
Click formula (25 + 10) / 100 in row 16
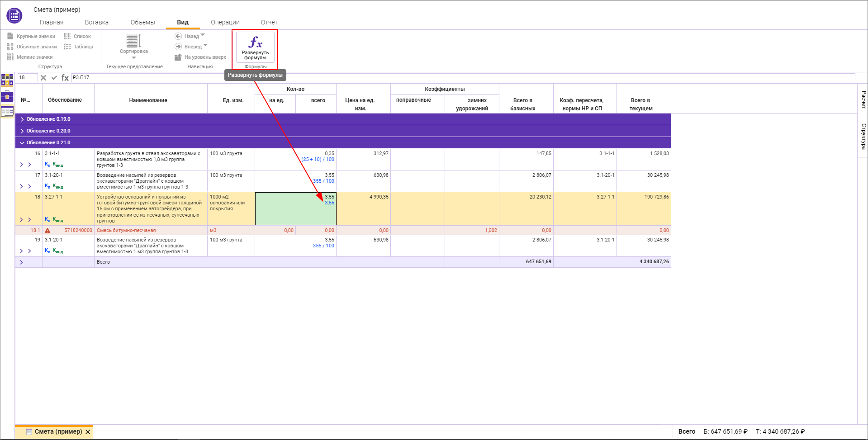point(318,160)
